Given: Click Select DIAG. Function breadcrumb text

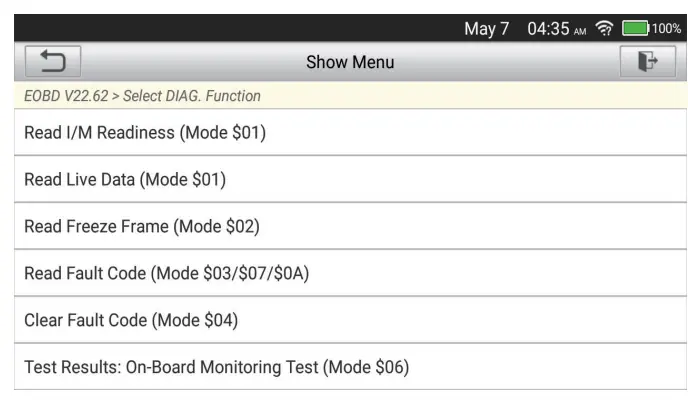Looking at the screenshot, I should 192,96.
